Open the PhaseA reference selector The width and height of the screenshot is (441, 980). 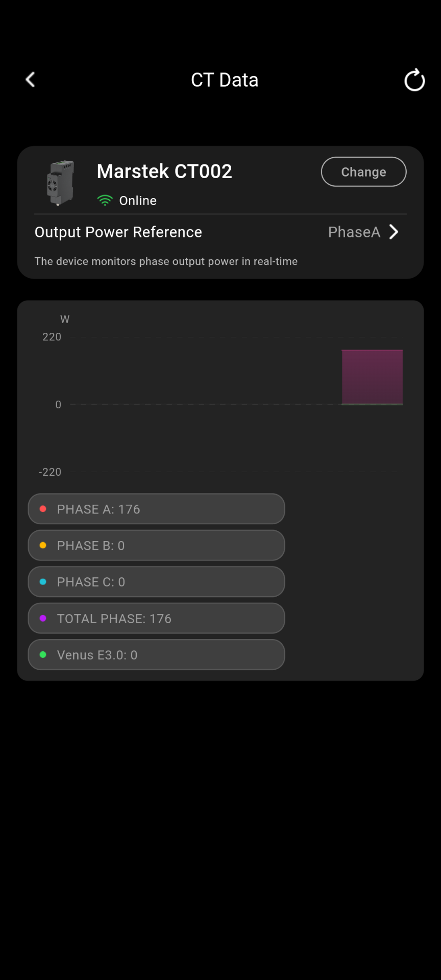[354, 232]
